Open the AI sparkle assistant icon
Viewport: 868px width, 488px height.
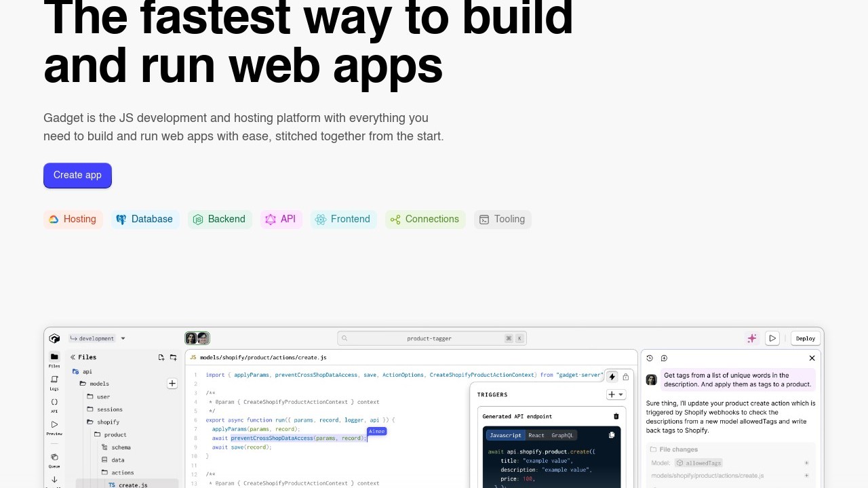(751, 338)
